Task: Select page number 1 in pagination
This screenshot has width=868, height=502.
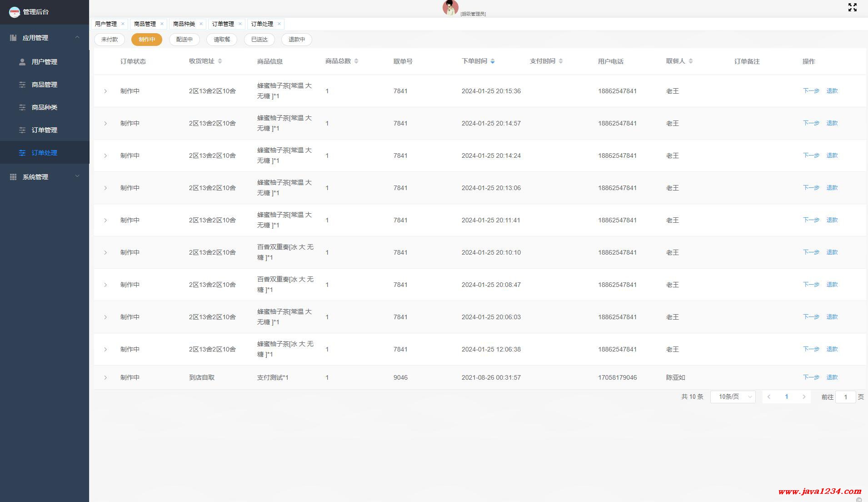Action: [x=787, y=397]
